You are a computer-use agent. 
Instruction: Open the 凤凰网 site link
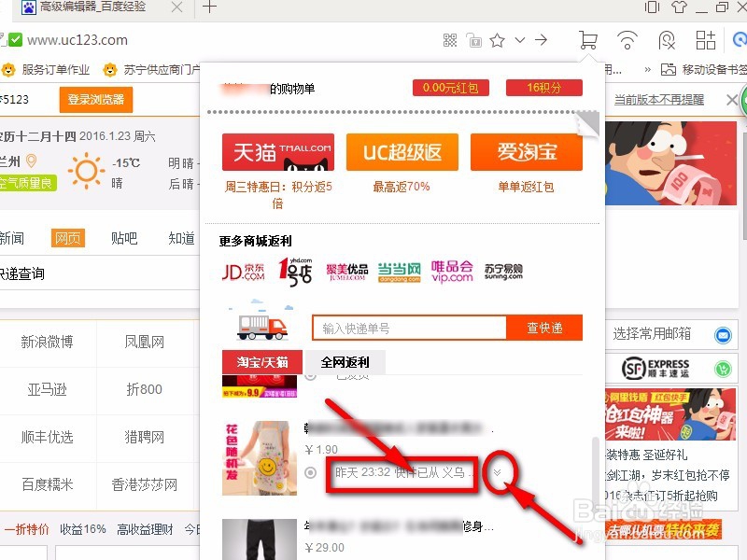point(145,342)
